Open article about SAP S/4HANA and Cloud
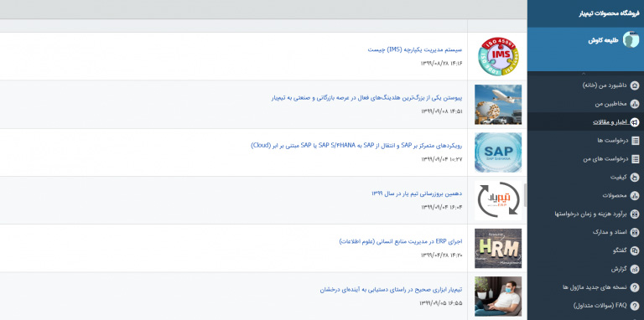 [356, 145]
